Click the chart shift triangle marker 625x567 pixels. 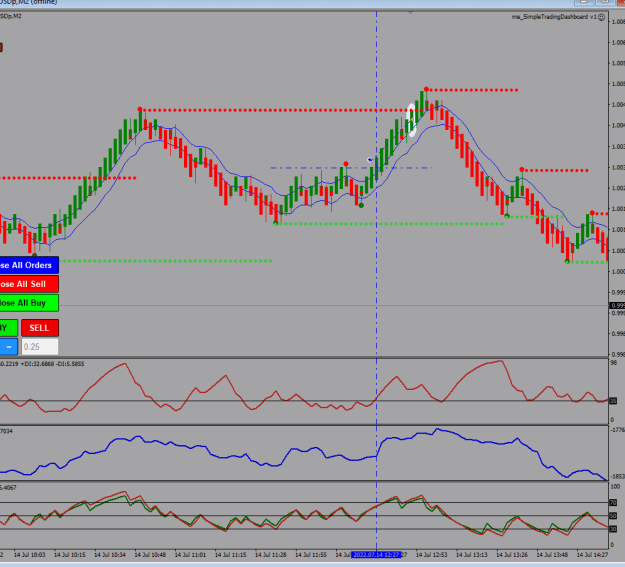(410, 13)
